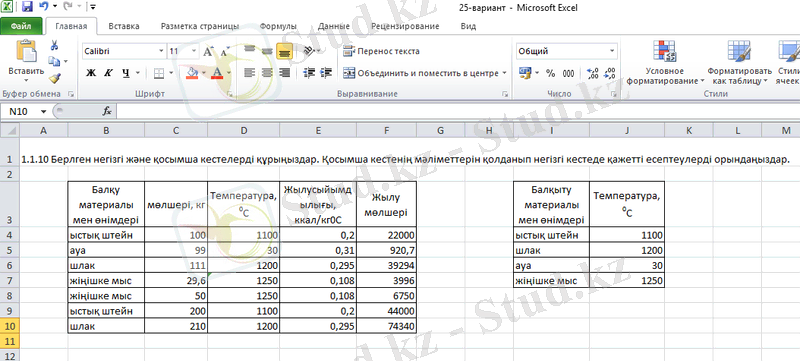This screenshot has width=800, height=361.
Task: Expand the Name Box N10 dropdown arrow
Action: tap(43, 111)
